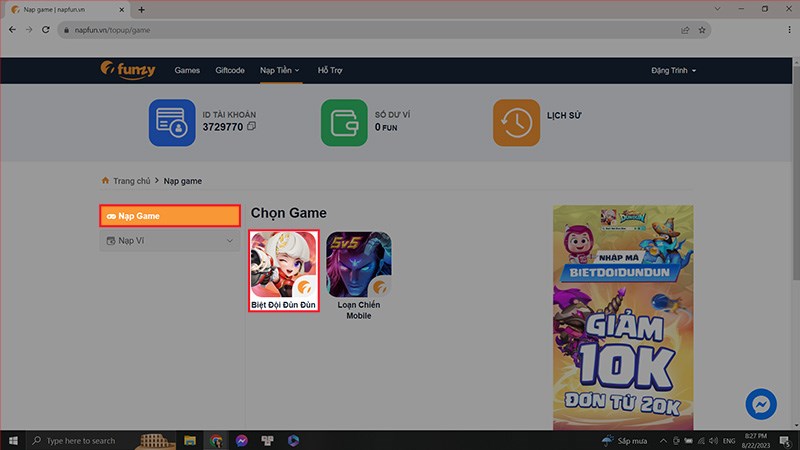This screenshot has width=800, height=450.
Task: Reload the page with refresh icon
Action: tap(46, 30)
